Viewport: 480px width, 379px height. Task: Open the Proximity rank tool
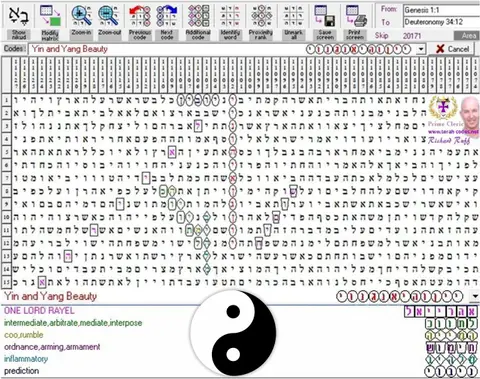click(261, 16)
